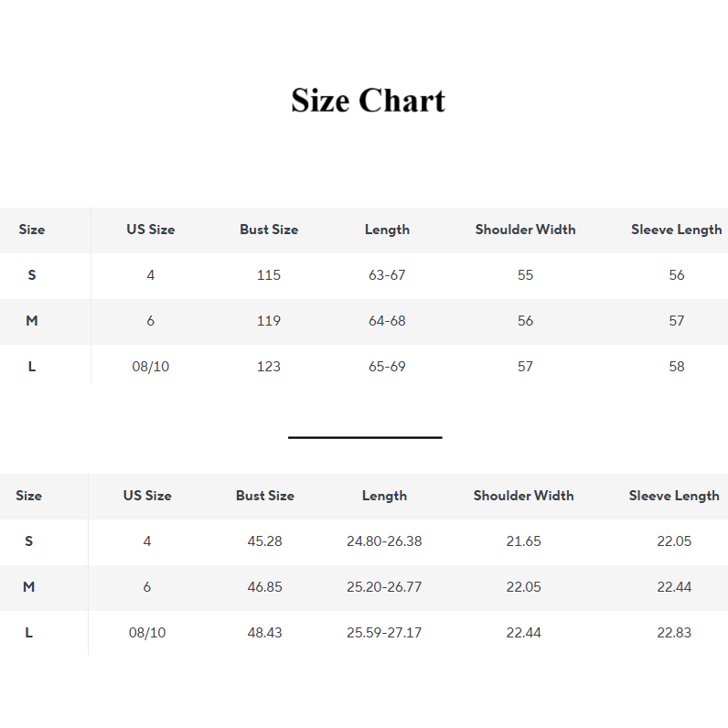Click the 55 shoulder width cell
The width and height of the screenshot is (728, 728).
pos(525,275)
